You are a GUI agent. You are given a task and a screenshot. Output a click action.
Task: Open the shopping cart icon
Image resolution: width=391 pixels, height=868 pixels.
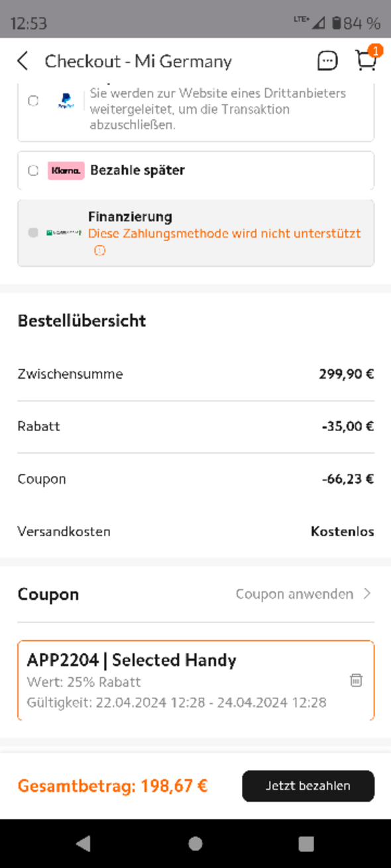[x=366, y=60]
